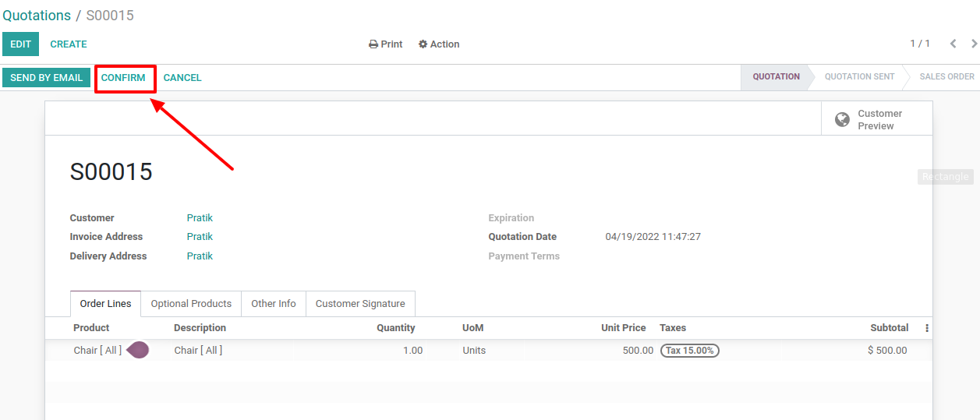This screenshot has width=980, height=420.
Task: Click the purple tag icon beside Chair product
Action: pos(138,350)
